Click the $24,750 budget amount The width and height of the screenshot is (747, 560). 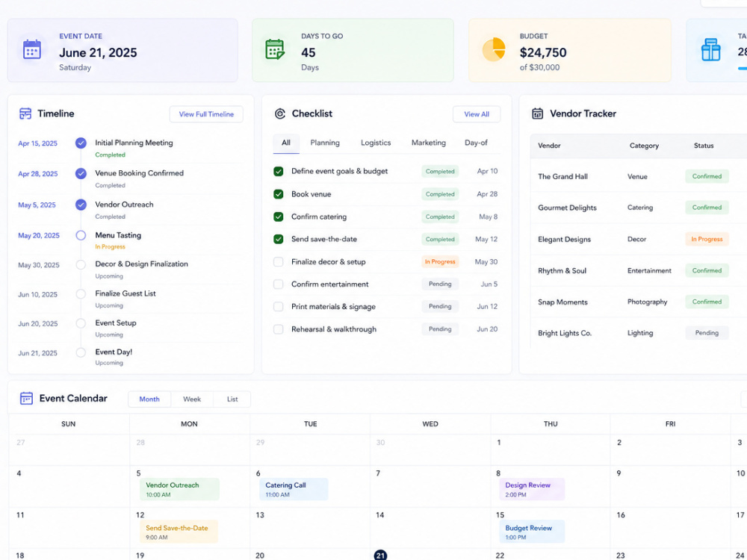542,52
